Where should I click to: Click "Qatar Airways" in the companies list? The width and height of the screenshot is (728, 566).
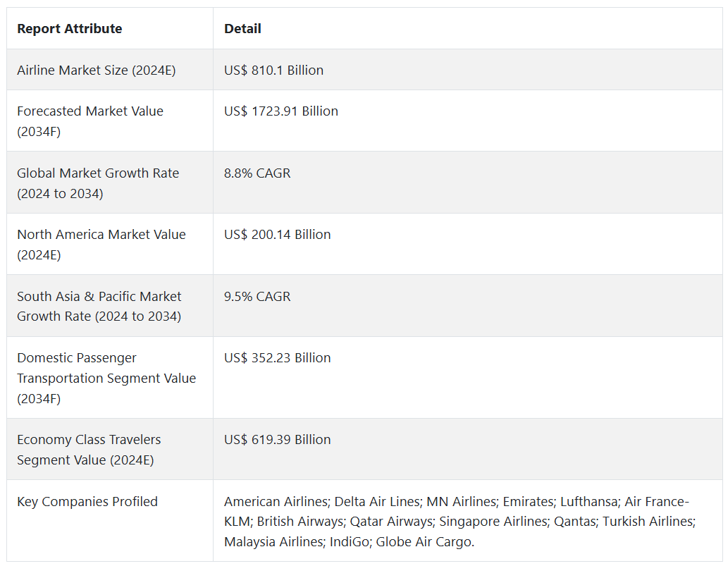tap(390, 522)
